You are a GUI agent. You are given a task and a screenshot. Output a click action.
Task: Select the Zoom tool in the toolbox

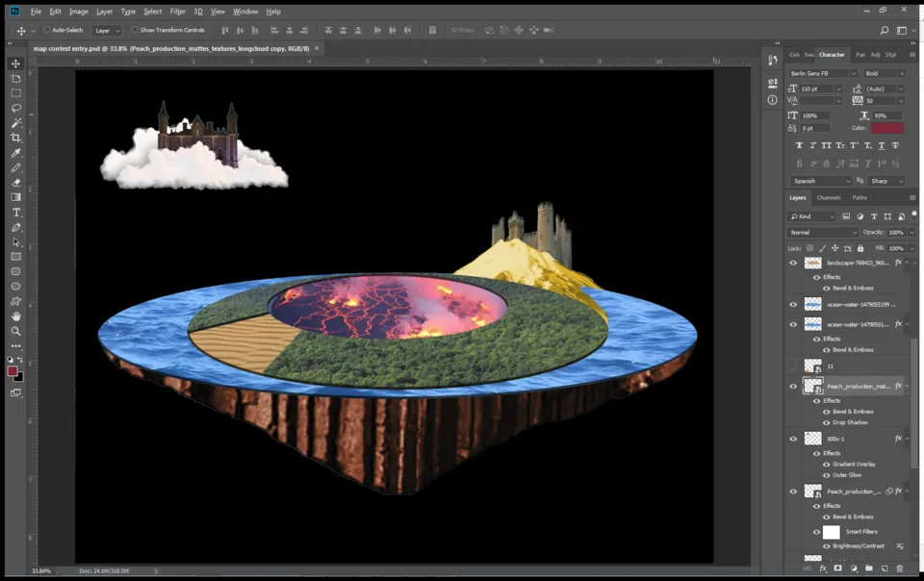(x=16, y=332)
